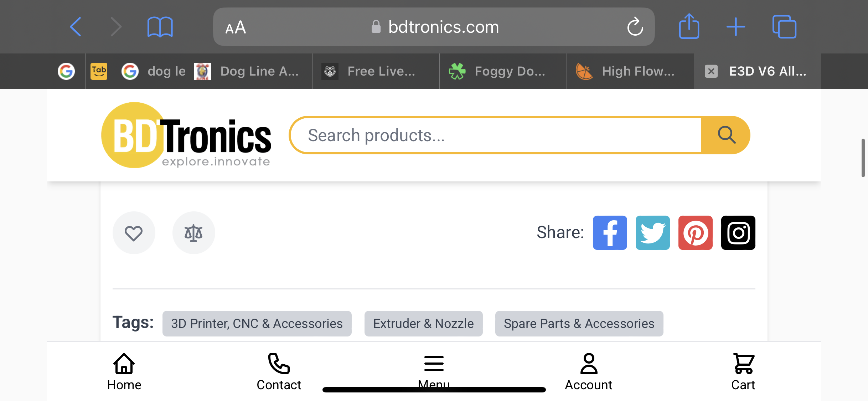Add product to wishlist heart icon
Viewport: 868px width, 401px height.
pos(134,233)
